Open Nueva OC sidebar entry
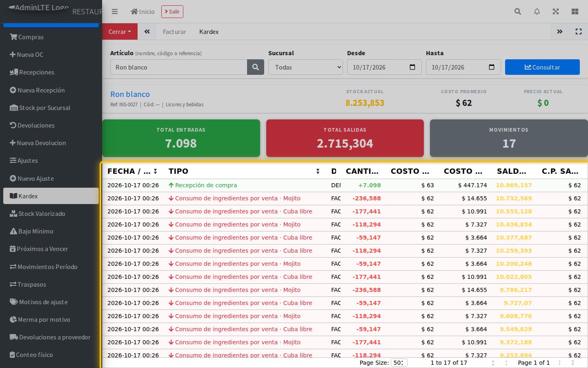The width and height of the screenshot is (588, 368). tap(51, 54)
